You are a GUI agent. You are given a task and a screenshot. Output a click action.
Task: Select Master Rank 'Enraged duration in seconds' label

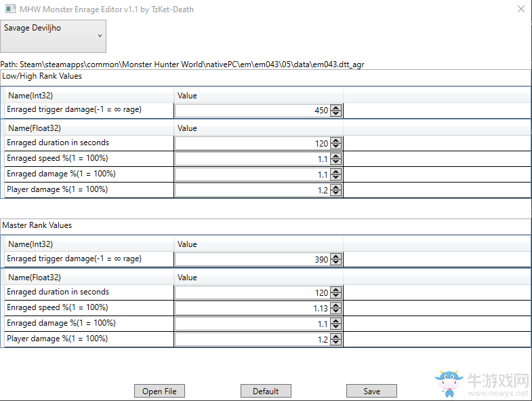[58, 292]
